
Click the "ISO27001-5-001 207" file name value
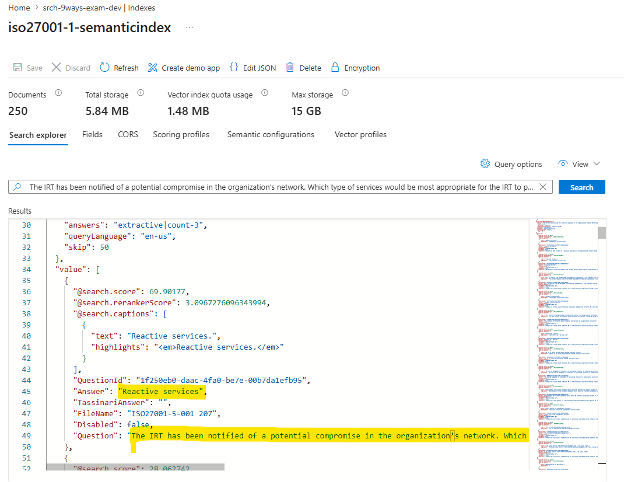coord(174,414)
